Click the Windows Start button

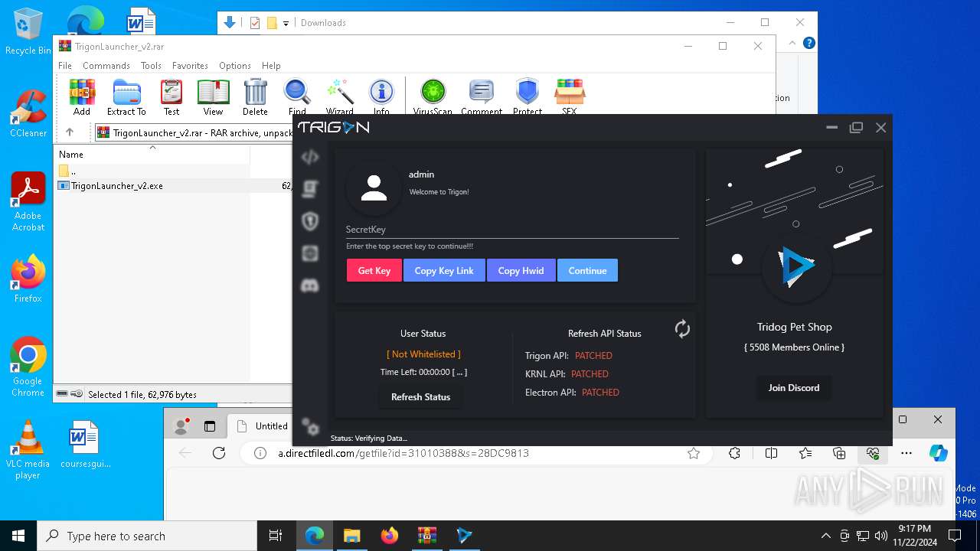(18, 536)
